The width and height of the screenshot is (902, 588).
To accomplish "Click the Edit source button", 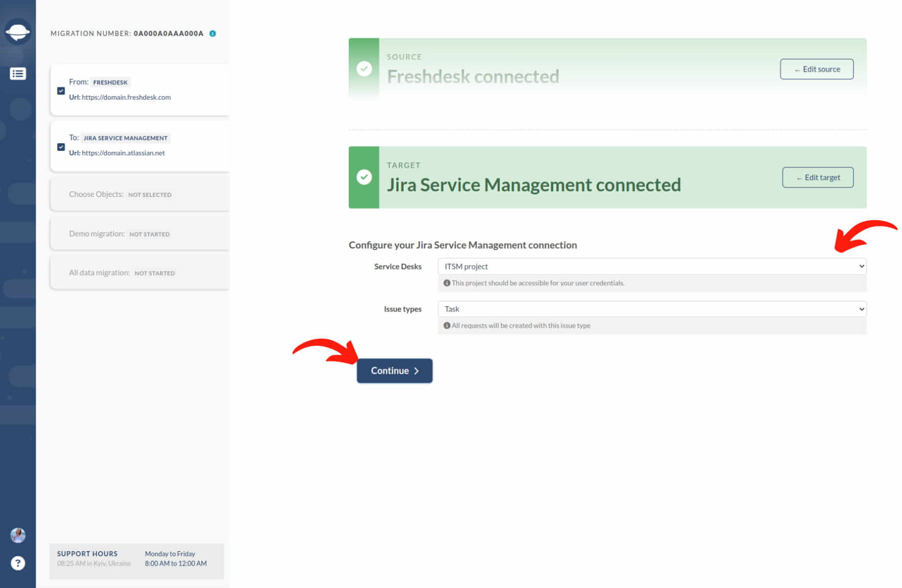I will tap(817, 69).
